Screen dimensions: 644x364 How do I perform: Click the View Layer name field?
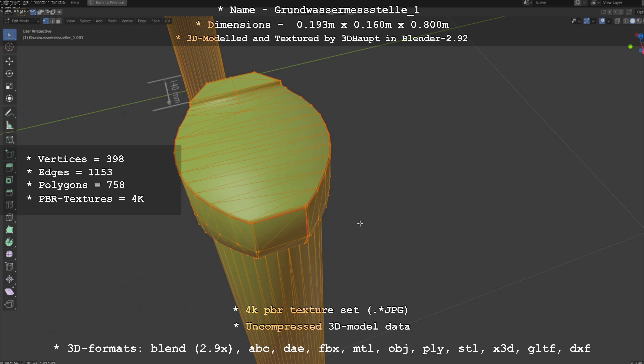click(621, 2)
